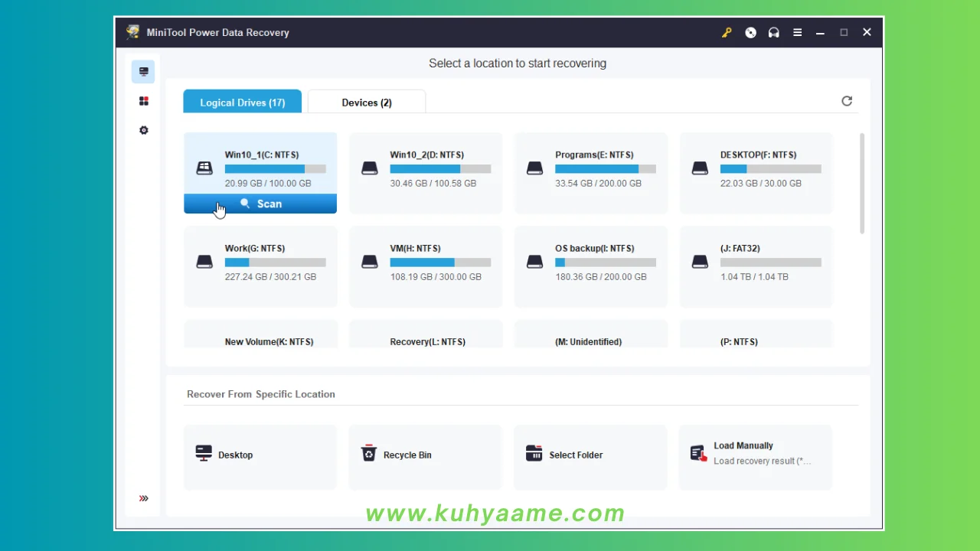Click the Recycle Bin icon
This screenshot has height=551, width=980.
(369, 453)
